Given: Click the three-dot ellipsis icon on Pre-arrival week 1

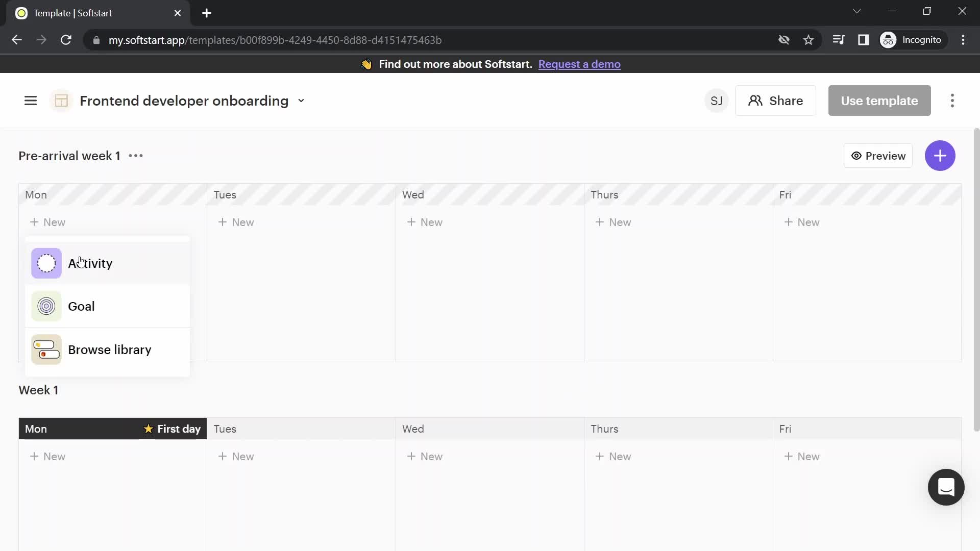Looking at the screenshot, I should (135, 156).
